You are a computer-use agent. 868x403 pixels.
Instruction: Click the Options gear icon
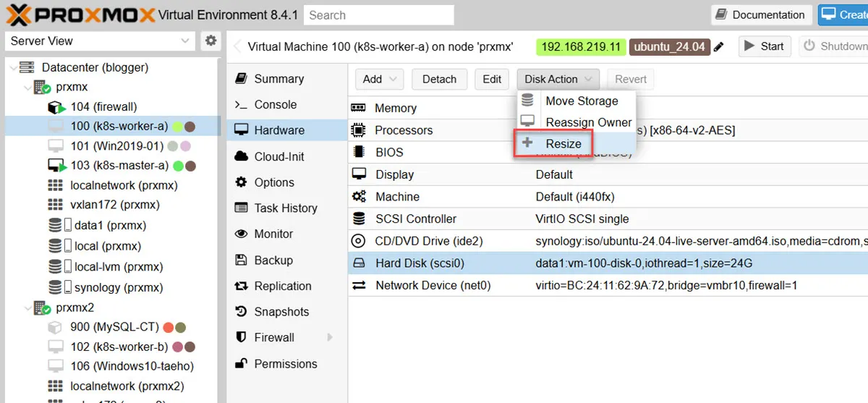point(242,182)
